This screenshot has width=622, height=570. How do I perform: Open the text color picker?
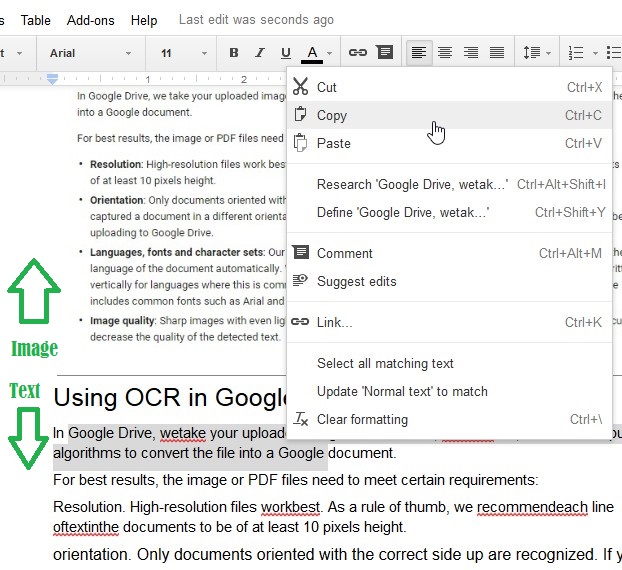pyautogui.click(x=312, y=54)
